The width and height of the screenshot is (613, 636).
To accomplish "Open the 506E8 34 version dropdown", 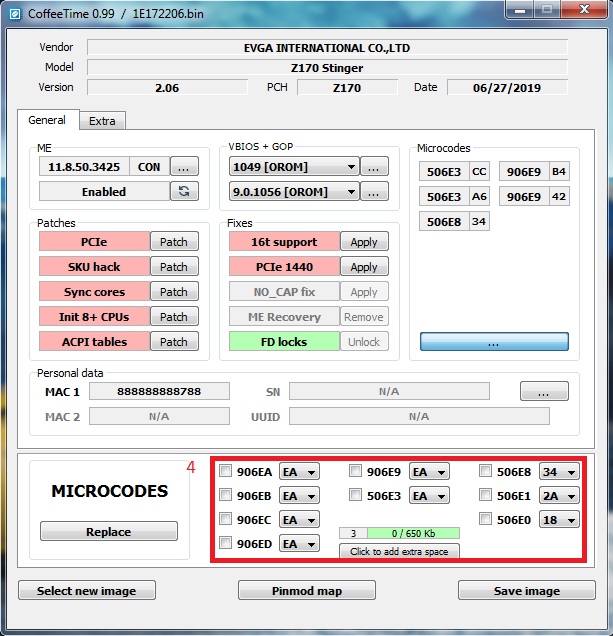I will (x=559, y=472).
